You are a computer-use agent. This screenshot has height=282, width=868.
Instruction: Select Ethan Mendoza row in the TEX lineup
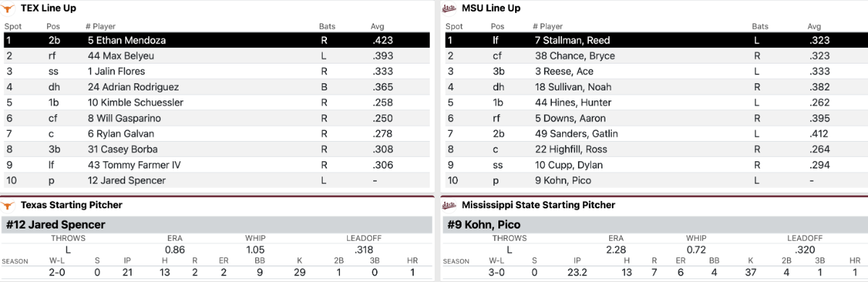217,40
